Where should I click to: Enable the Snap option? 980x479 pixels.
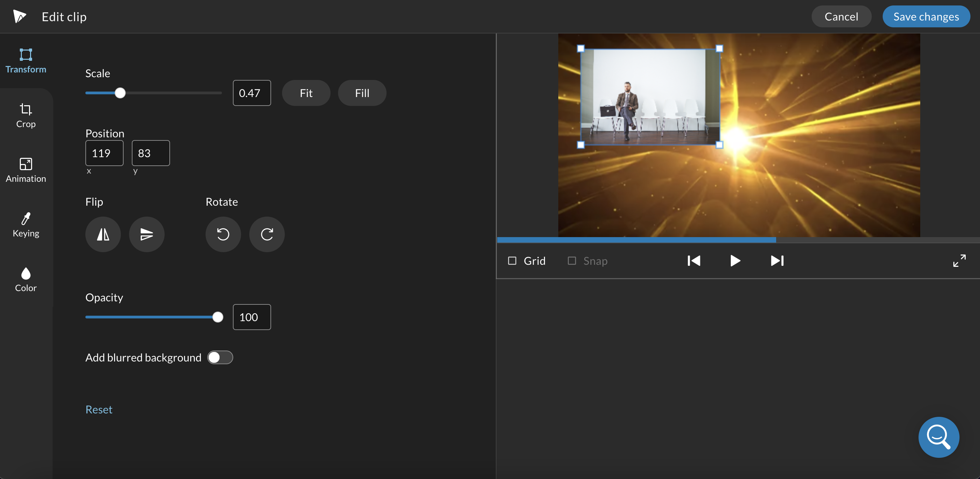coord(571,260)
